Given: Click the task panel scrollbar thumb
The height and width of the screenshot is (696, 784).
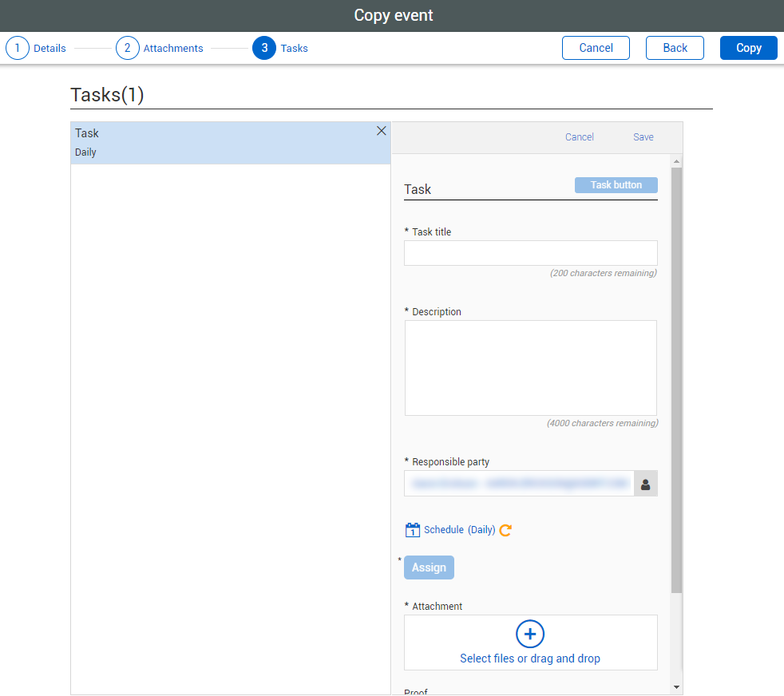Looking at the screenshot, I should pyautogui.click(x=676, y=380).
